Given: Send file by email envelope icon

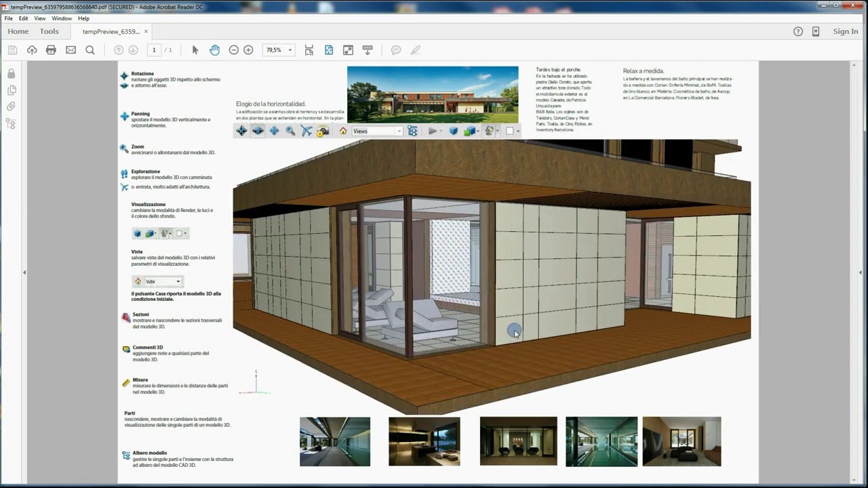Looking at the screenshot, I should [x=71, y=50].
